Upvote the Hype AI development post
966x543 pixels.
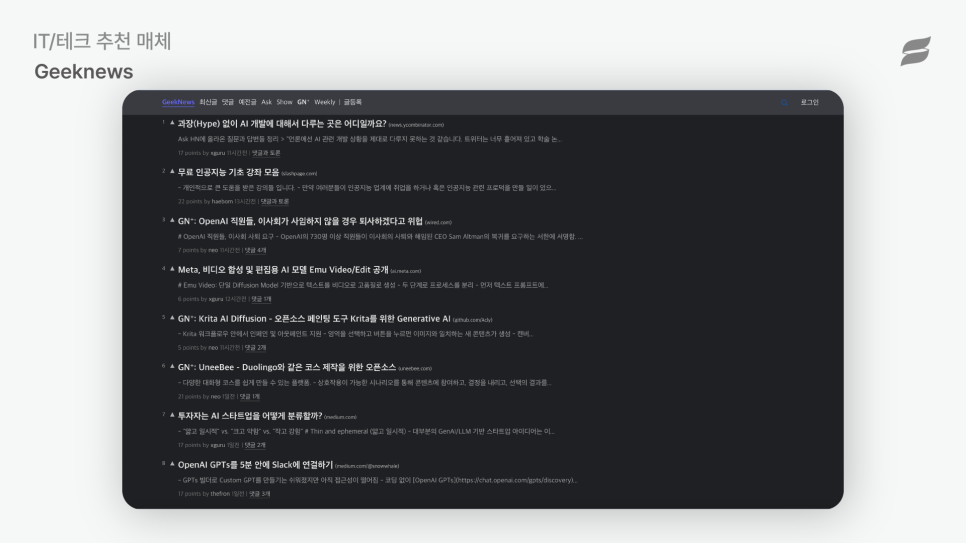[172, 123]
